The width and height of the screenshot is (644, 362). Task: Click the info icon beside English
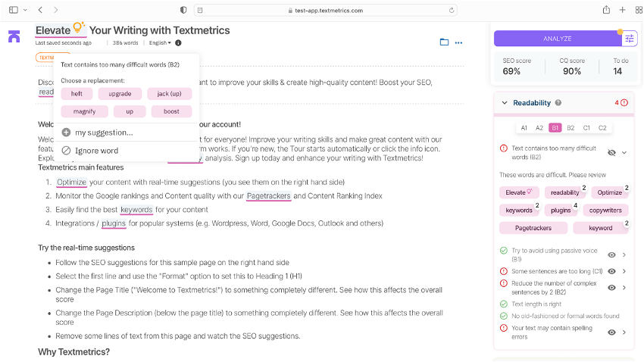coord(178,42)
